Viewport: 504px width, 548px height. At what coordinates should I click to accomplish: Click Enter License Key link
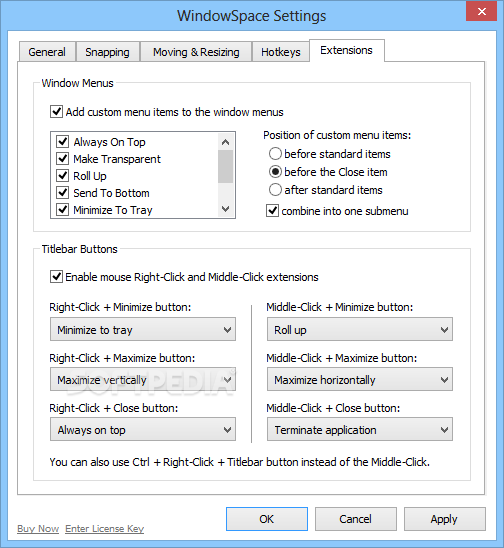pyautogui.click(x=105, y=529)
